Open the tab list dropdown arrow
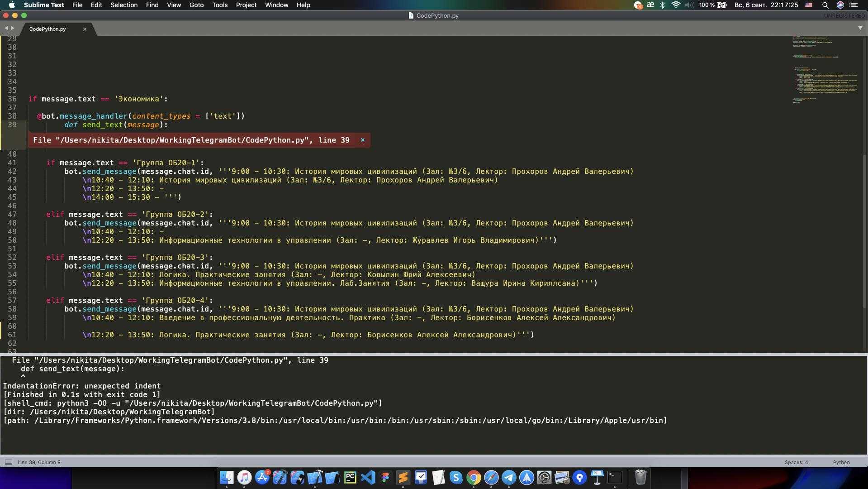 (x=860, y=28)
